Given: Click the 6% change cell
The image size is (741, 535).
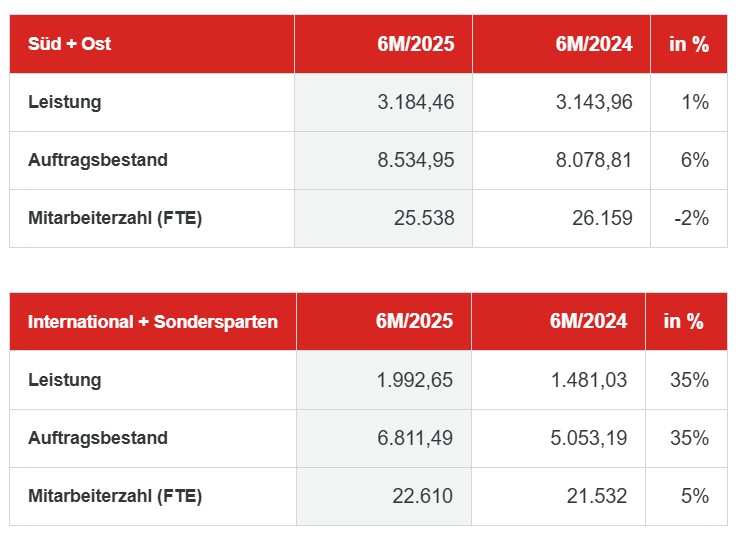Looking at the screenshot, I should (694, 160).
